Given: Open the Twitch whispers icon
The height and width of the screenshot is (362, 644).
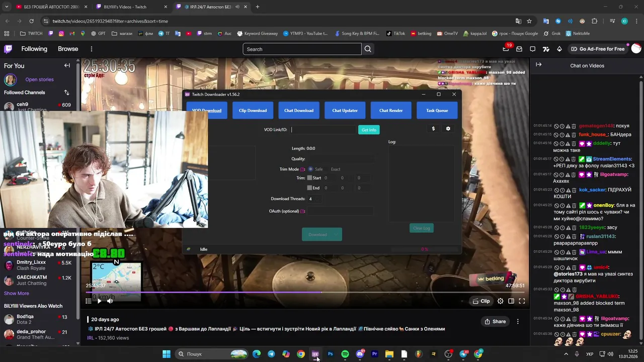Looking at the screenshot, I should 533,49.
